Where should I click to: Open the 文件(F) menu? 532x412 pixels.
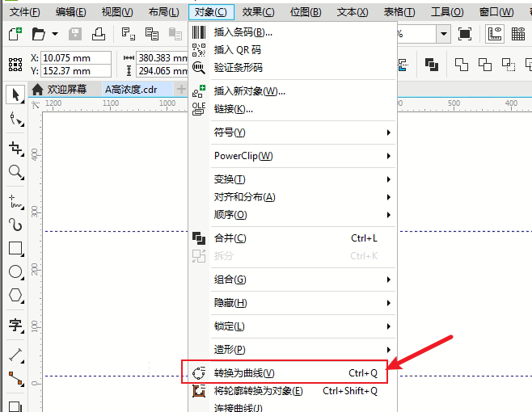[24, 12]
